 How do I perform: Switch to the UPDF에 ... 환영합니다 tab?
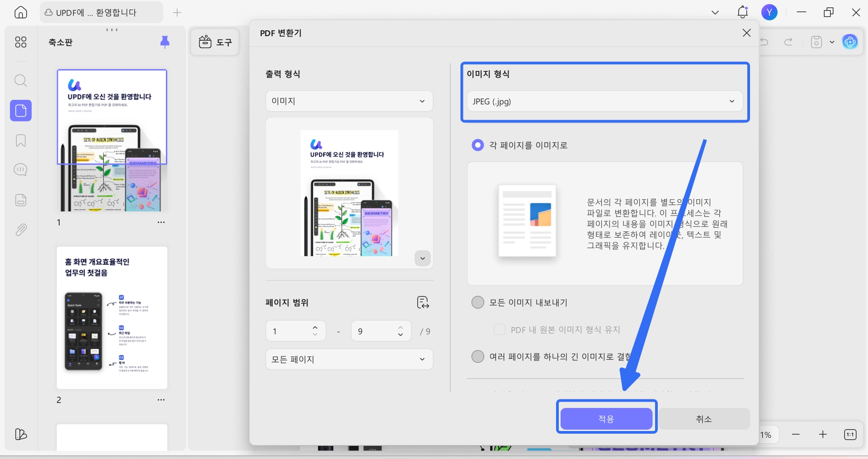pyautogui.click(x=101, y=13)
